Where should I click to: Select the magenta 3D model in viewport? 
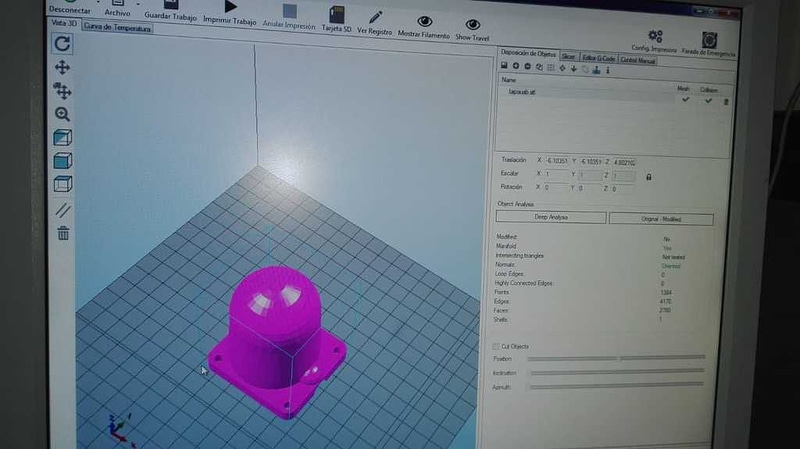click(x=276, y=342)
